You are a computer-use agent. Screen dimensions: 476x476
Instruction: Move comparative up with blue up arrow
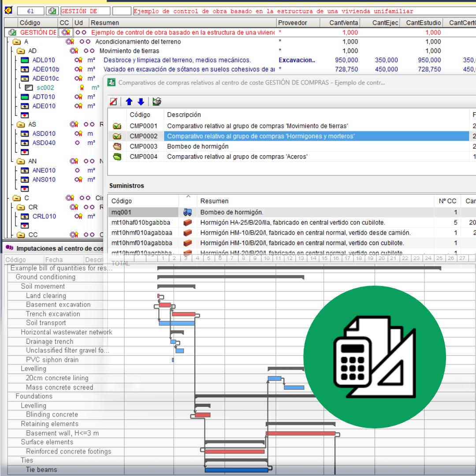point(129,102)
